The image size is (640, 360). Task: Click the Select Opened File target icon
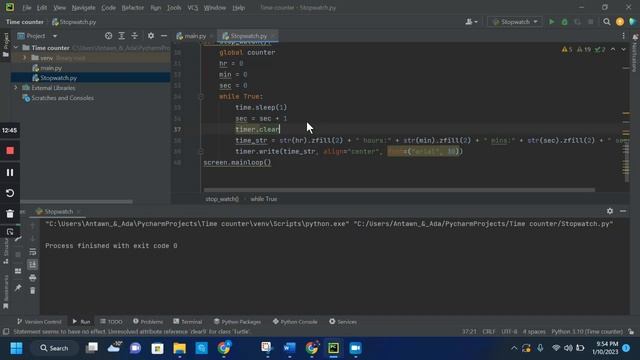108,36
